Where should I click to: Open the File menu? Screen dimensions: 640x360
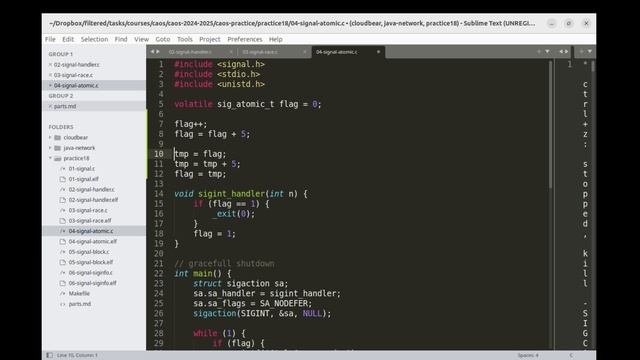pos(50,39)
